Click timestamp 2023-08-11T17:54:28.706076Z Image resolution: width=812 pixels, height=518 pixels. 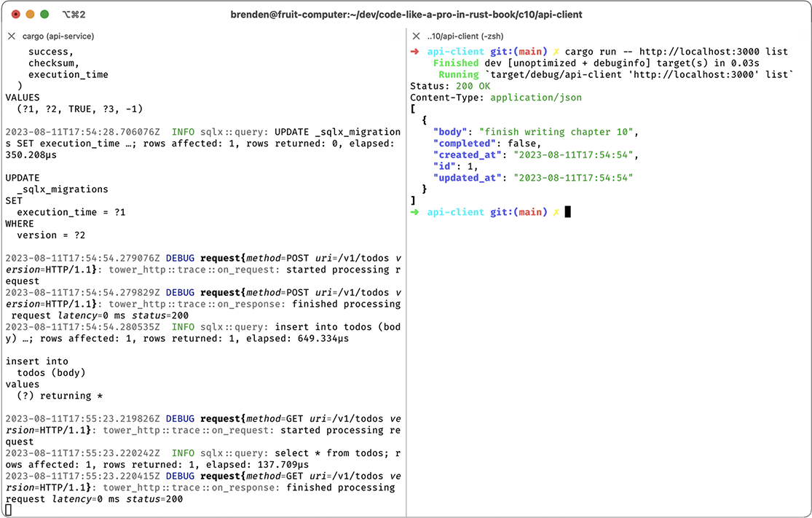(83, 132)
